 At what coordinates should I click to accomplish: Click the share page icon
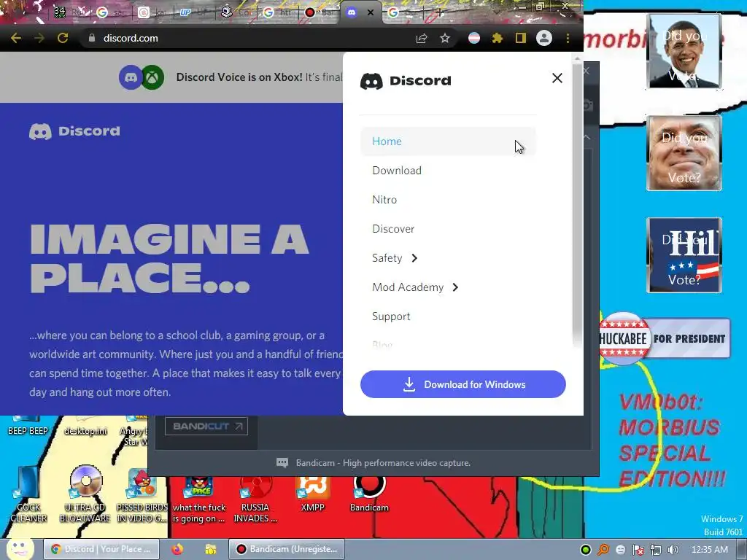(x=422, y=38)
